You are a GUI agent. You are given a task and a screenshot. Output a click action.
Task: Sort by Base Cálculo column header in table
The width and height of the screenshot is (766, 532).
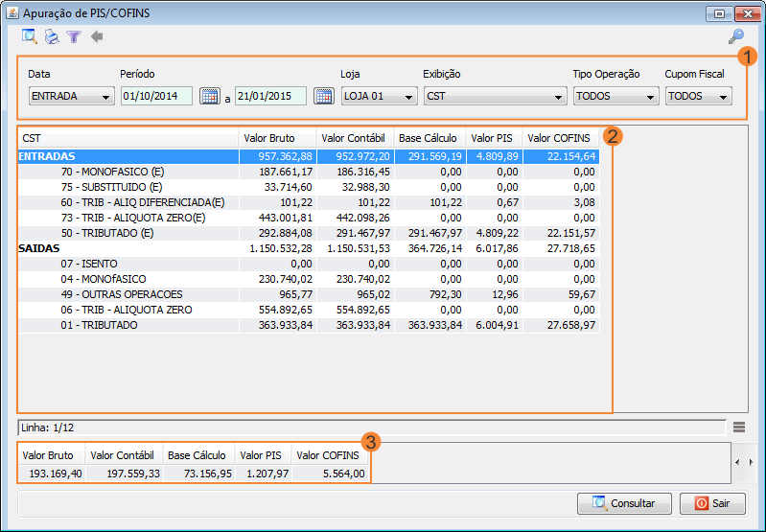pos(429,138)
